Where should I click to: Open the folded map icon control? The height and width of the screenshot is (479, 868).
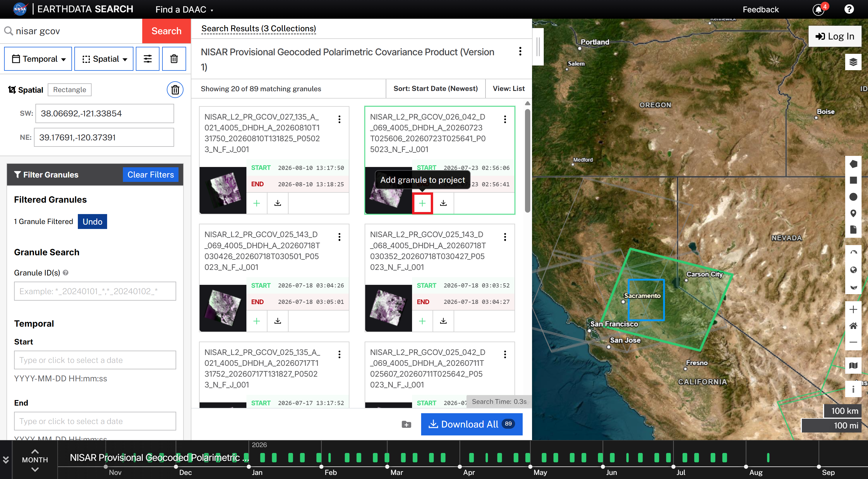(x=853, y=366)
